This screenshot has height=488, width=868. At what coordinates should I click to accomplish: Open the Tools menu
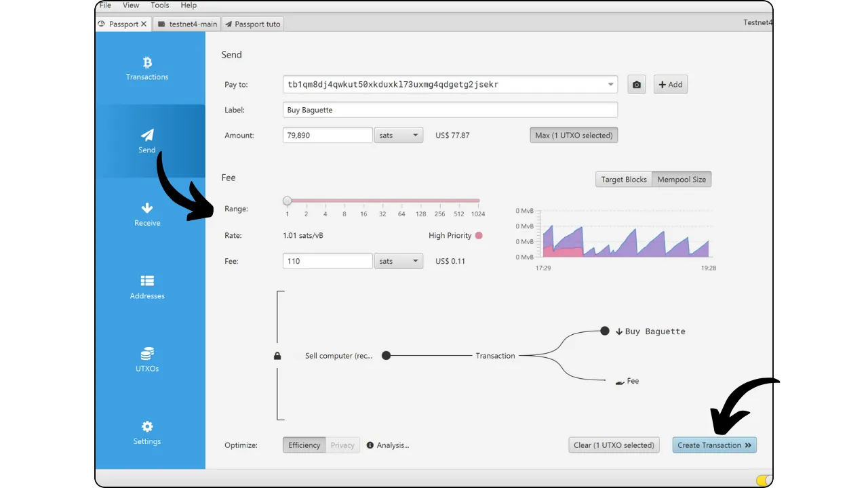(x=160, y=5)
